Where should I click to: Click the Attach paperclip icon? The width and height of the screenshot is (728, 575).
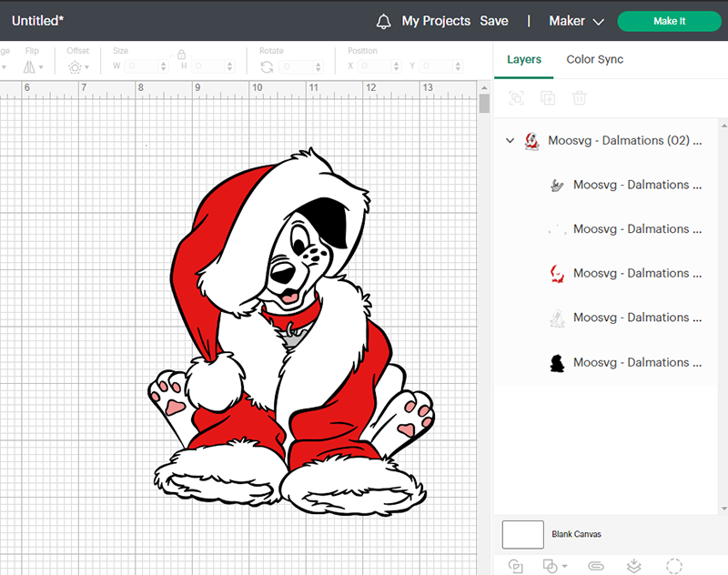coord(596,566)
